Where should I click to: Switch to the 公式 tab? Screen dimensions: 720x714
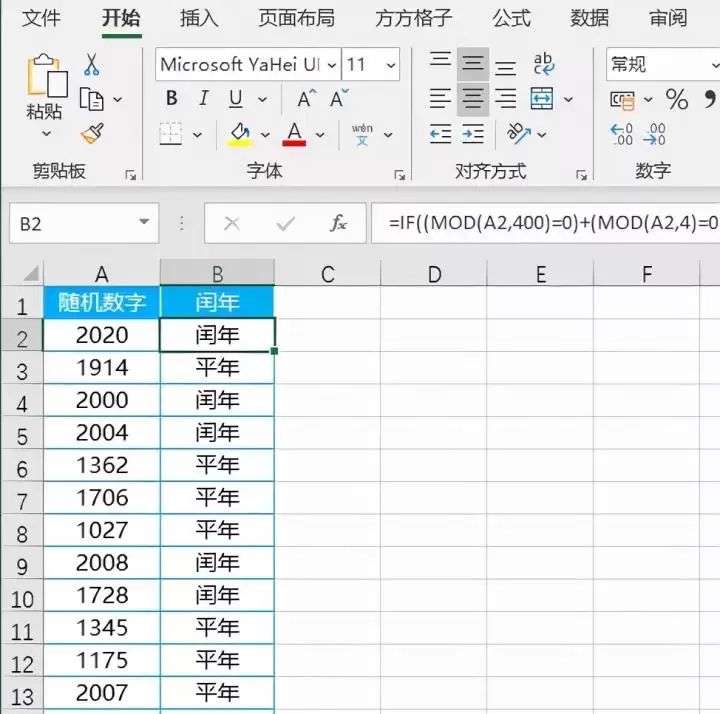click(511, 18)
